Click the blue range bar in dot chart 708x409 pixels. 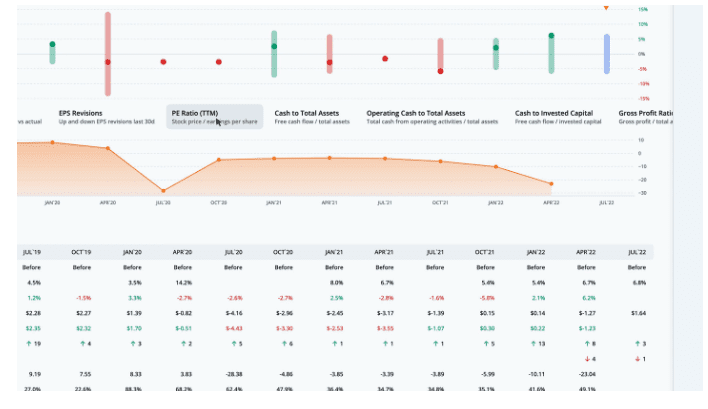click(606, 53)
